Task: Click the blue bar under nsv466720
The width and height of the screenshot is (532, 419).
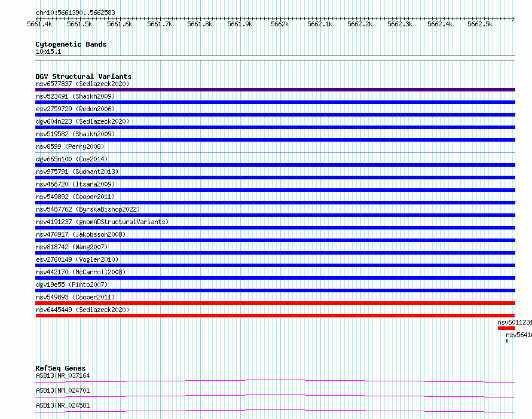Action: coord(275,190)
